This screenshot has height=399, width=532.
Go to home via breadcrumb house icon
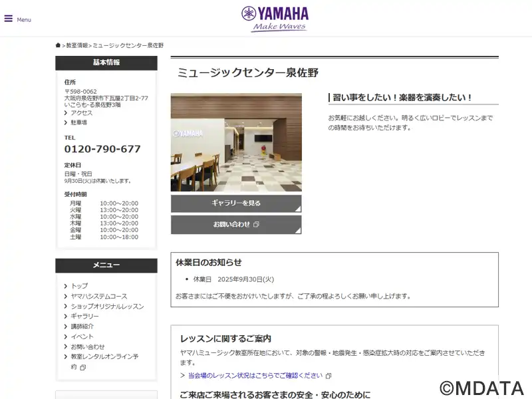coord(58,45)
